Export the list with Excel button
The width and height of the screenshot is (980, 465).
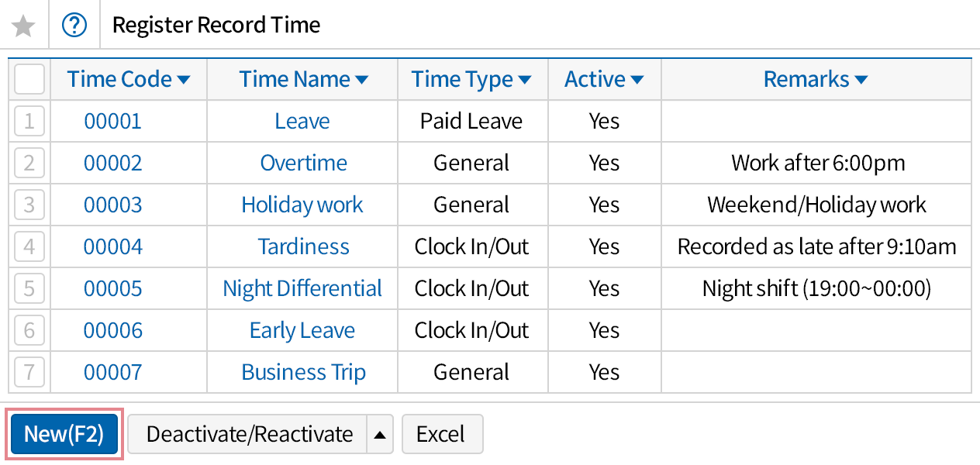pos(441,435)
